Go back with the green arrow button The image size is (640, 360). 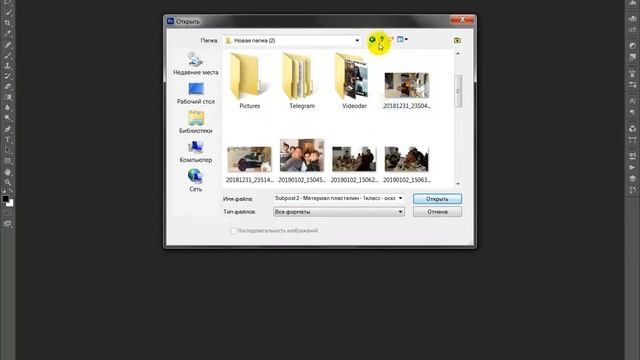(x=372, y=40)
